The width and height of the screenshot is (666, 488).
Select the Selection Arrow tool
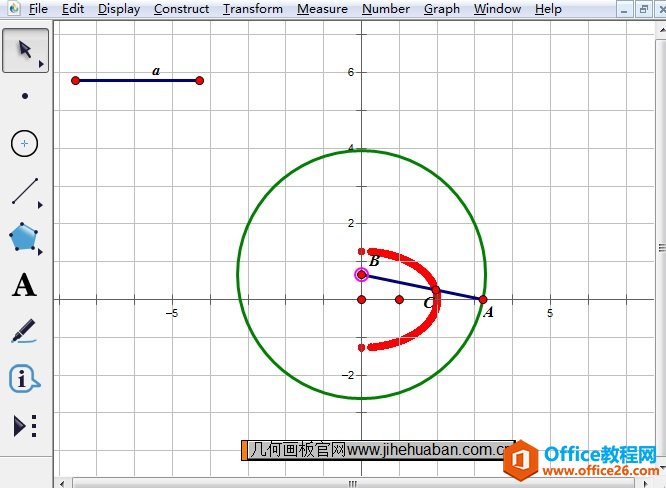25,51
